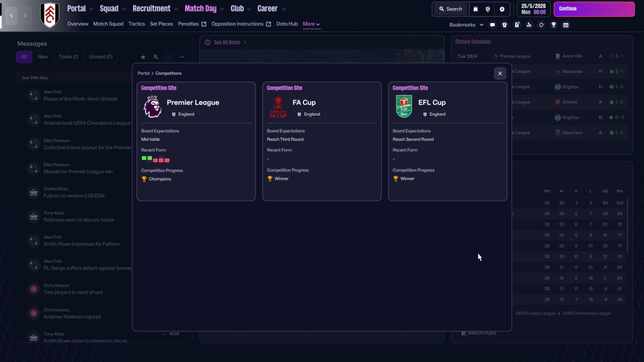The width and height of the screenshot is (644, 362).
Task: Show New messages filter
Action: click(43, 57)
